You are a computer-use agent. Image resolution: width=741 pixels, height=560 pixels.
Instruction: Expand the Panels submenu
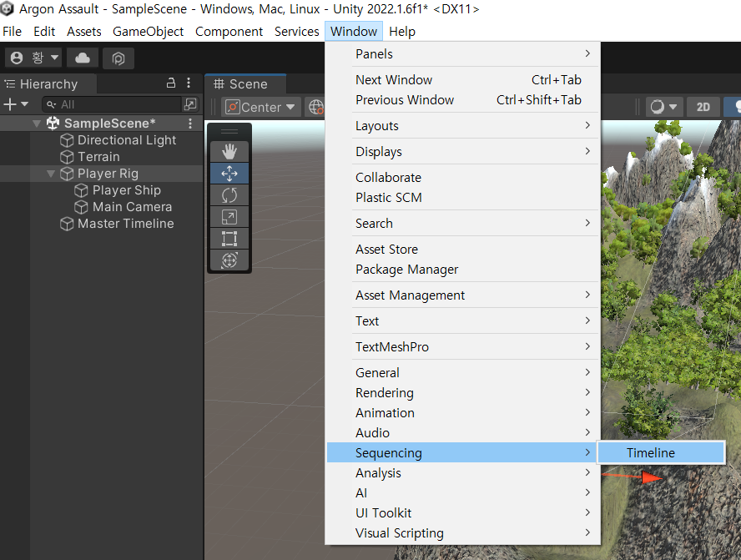coord(462,54)
